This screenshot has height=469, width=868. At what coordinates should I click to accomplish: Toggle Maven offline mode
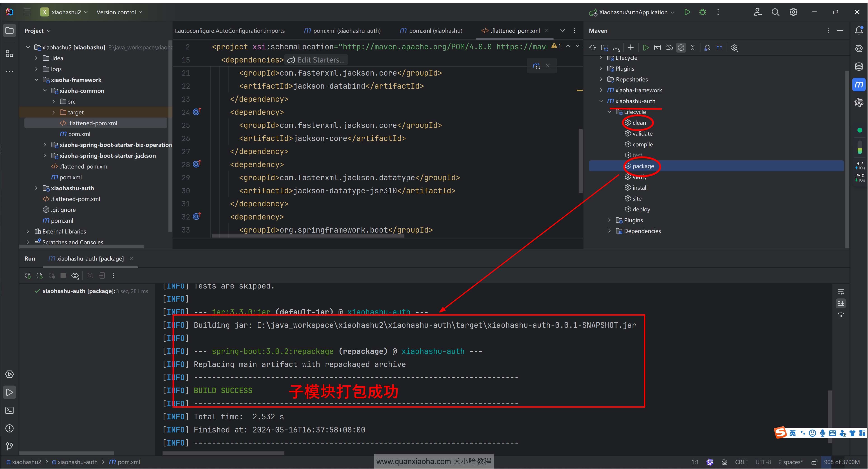click(669, 48)
